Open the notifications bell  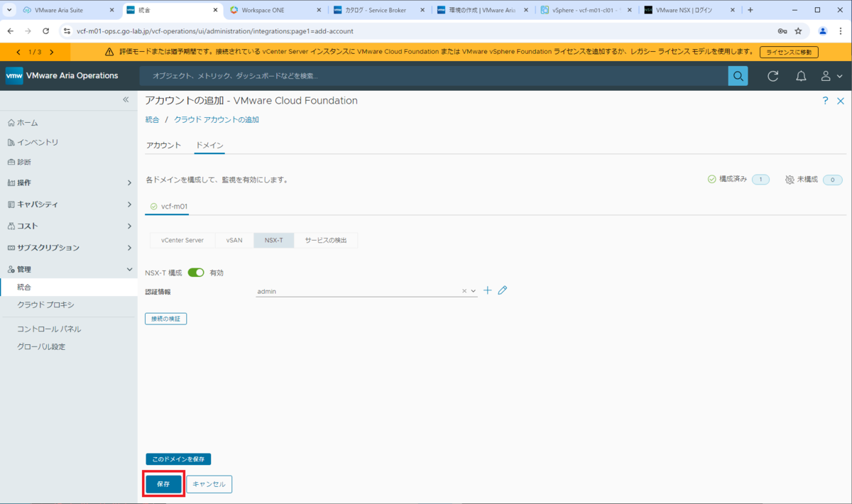[x=800, y=76]
